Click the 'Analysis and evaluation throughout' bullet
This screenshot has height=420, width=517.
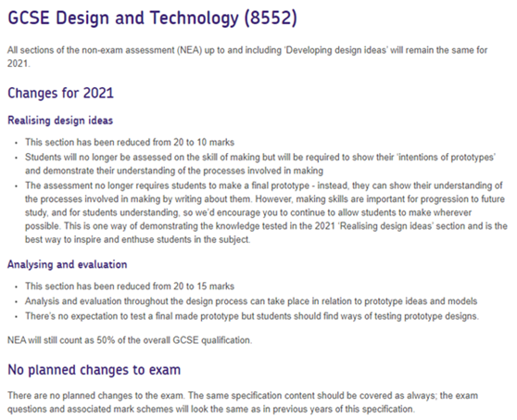[251, 301]
